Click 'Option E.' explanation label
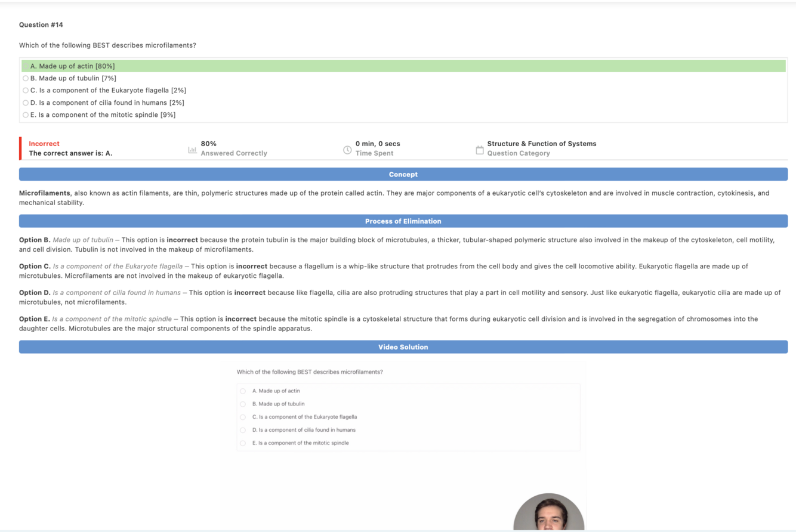796x532 pixels. point(35,319)
